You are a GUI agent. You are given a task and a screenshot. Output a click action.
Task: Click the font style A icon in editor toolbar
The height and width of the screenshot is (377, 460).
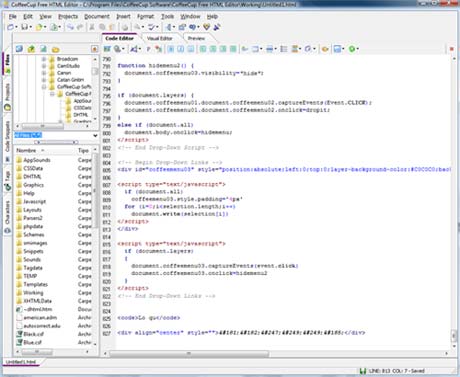coord(133,49)
